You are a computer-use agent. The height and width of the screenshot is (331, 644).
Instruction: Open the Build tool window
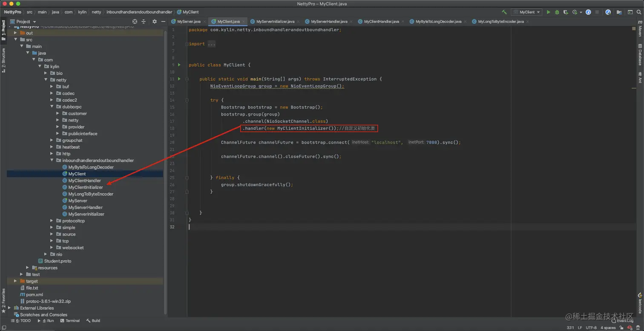(x=93, y=321)
